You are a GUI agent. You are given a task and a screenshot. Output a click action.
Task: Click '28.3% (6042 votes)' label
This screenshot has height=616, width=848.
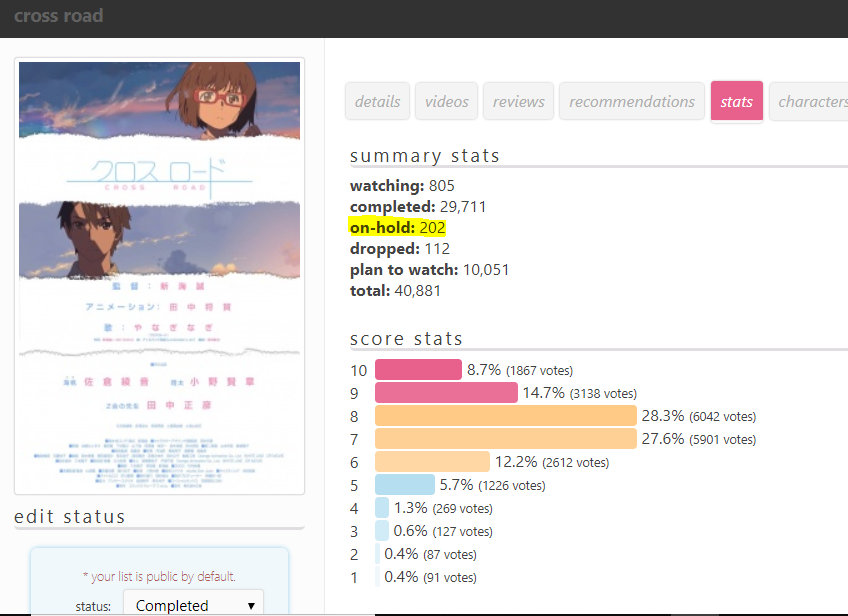point(699,416)
